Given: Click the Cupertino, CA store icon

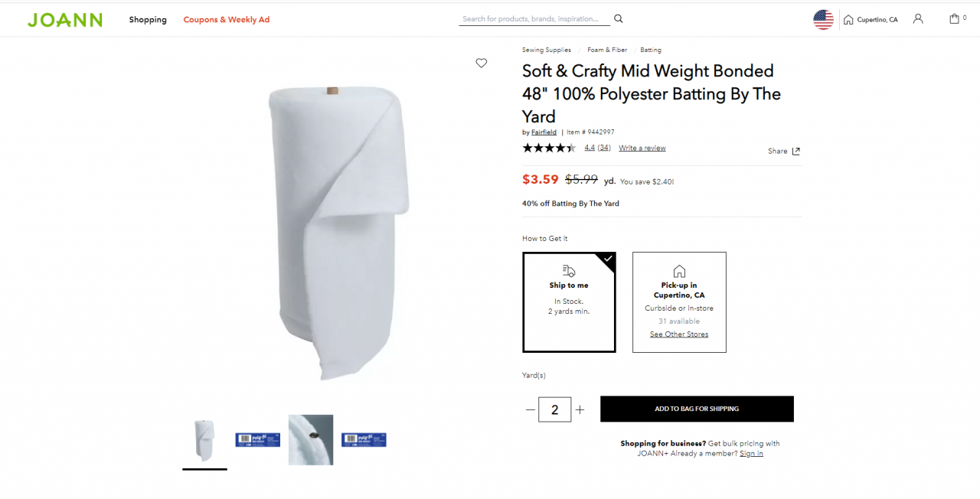Looking at the screenshot, I should pyautogui.click(x=848, y=20).
